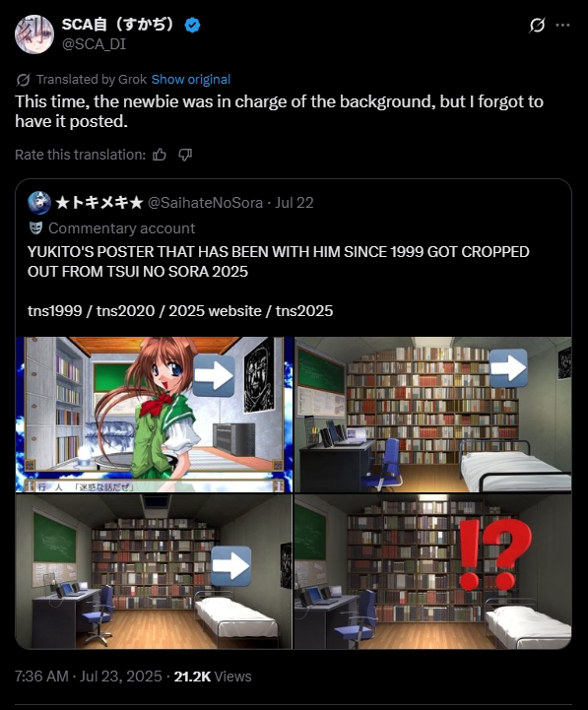The width and height of the screenshot is (588, 710).
Task: Show original untranslated post
Action: [x=191, y=79]
